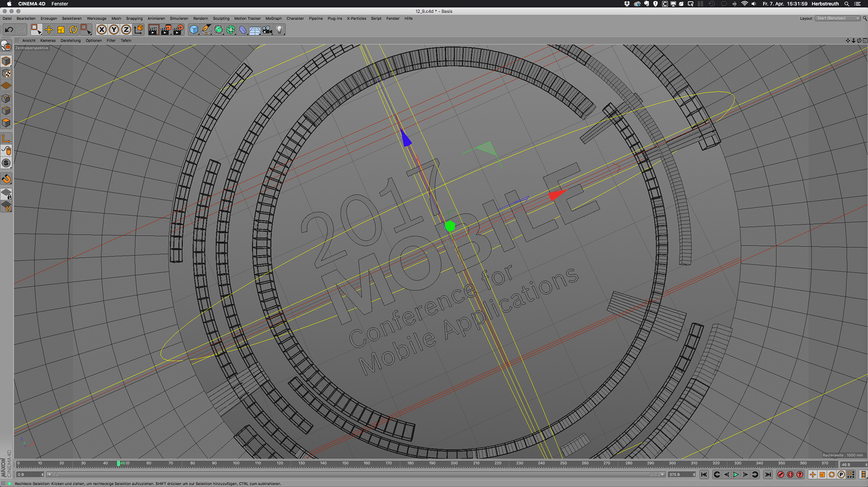Open the Erzeugen menu
This screenshot has height=487, width=868.
(49, 19)
